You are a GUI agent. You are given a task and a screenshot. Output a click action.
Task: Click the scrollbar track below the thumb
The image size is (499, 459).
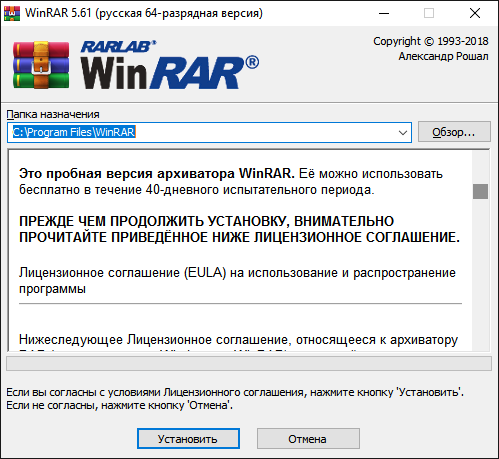pyautogui.click(x=480, y=274)
